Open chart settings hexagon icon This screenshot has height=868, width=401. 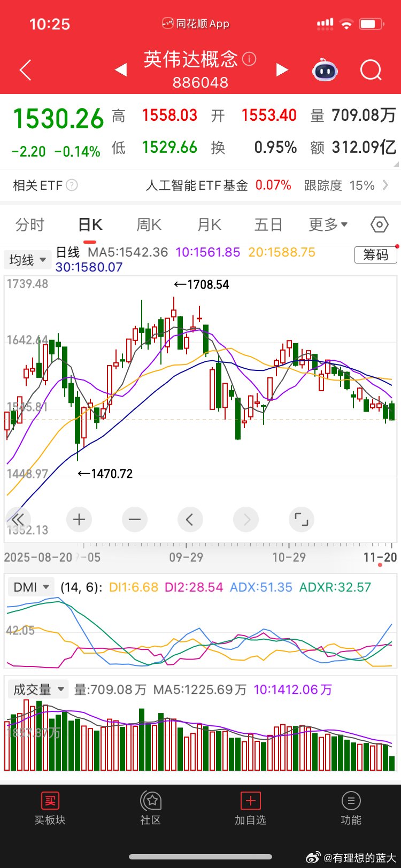379,224
